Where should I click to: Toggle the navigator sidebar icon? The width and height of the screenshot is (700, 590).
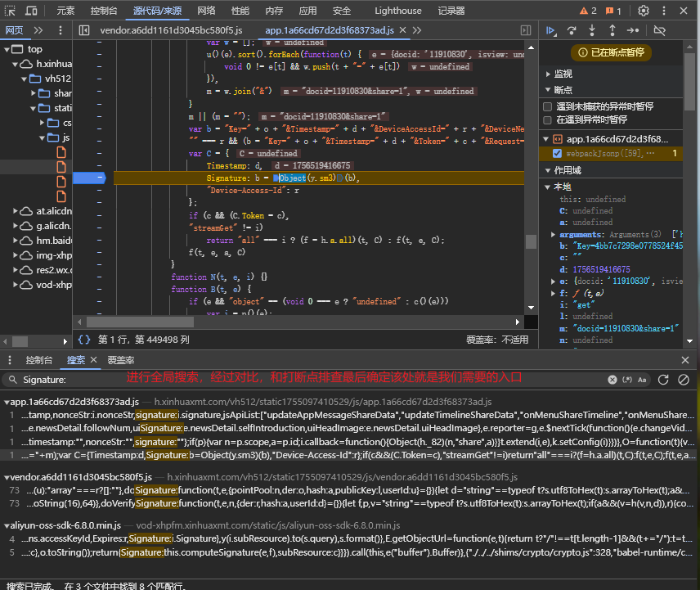[x=84, y=30]
